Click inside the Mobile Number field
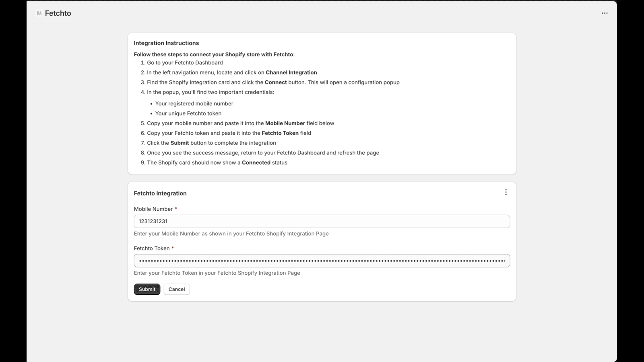The width and height of the screenshot is (644, 362). point(322,221)
